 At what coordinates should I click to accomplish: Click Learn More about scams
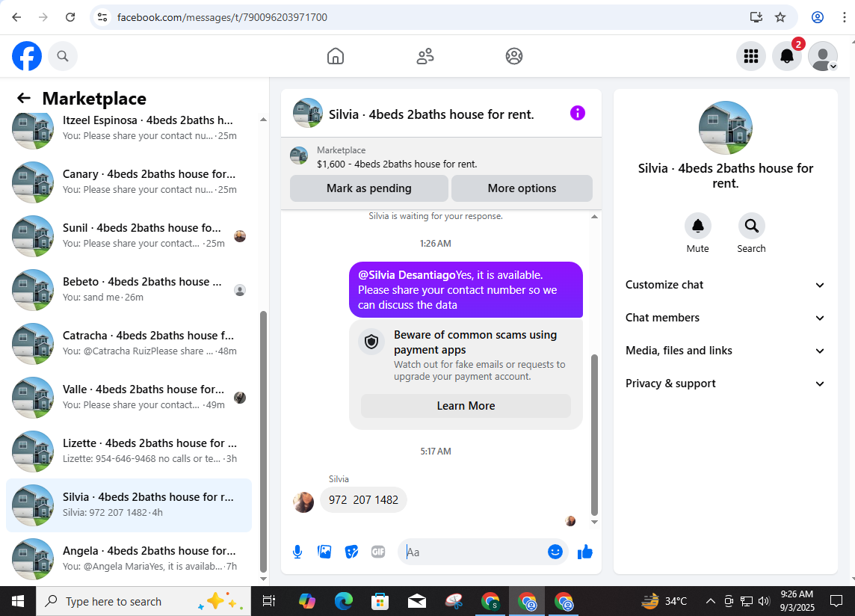[x=466, y=406]
